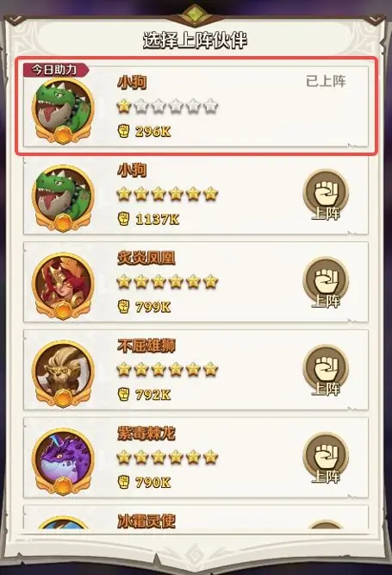The image size is (392, 575).
Task: Click the power fist icon beside 1137K
Action: [124, 219]
